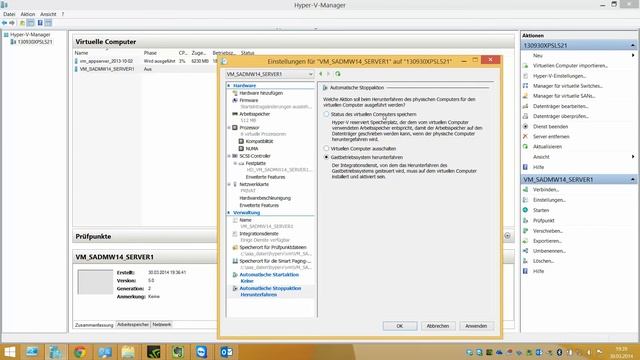Open Chrome from the taskbar

(x=80, y=352)
